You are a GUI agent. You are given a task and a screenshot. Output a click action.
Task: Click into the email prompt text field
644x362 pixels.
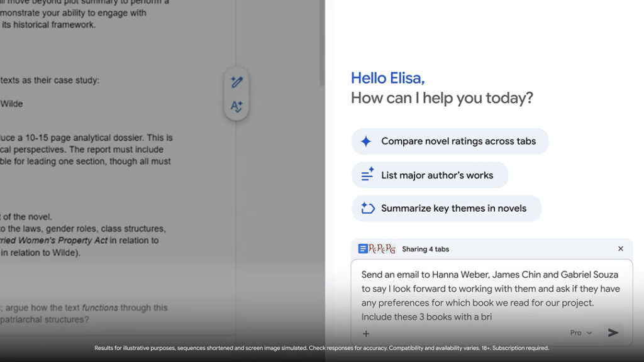pyautogui.click(x=491, y=295)
